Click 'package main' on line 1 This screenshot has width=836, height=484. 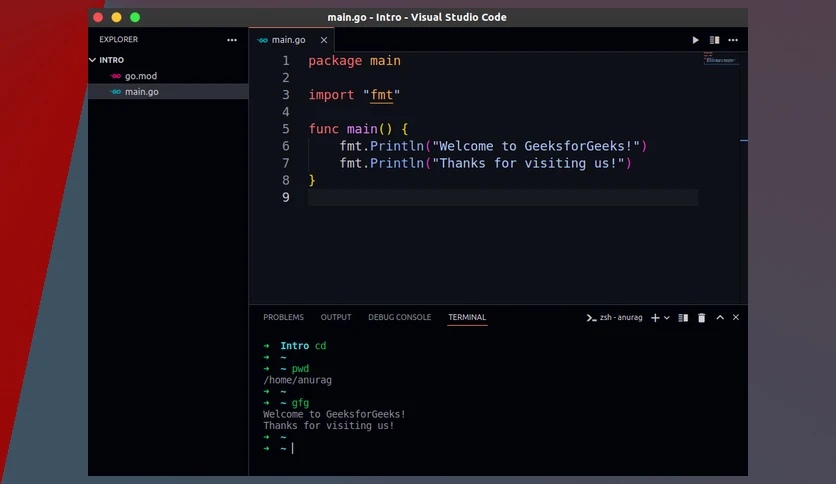pos(354,61)
